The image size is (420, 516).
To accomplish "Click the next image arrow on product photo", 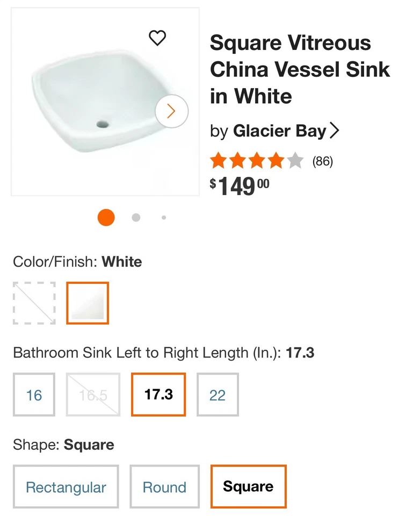I will coord(171,111).
